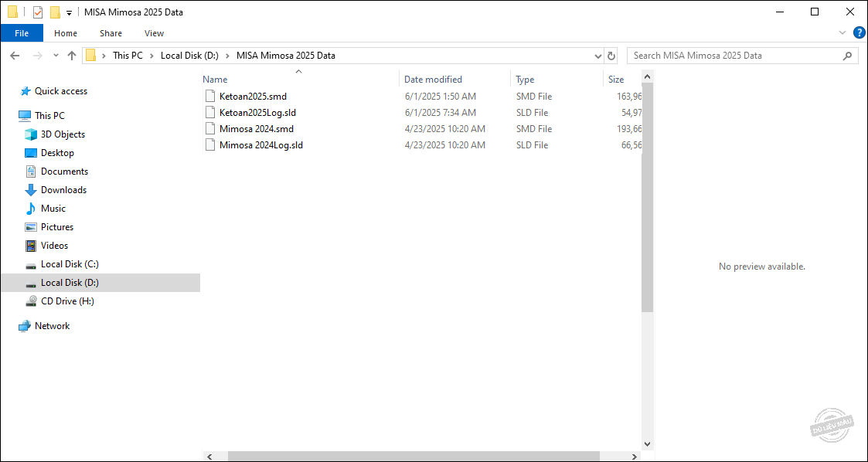
Task: Click Local Disk (D:) in address breadcrumb
Action: (190, 56)
